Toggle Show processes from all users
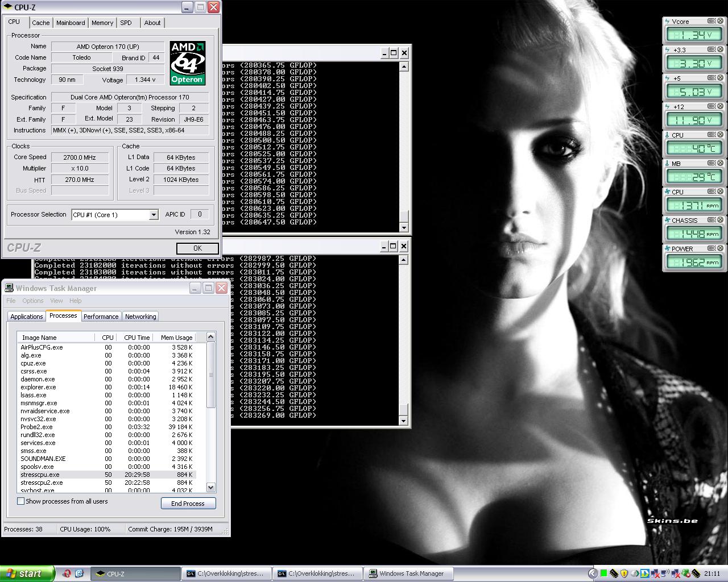This screenshot has height=582, width=728. 21,501
